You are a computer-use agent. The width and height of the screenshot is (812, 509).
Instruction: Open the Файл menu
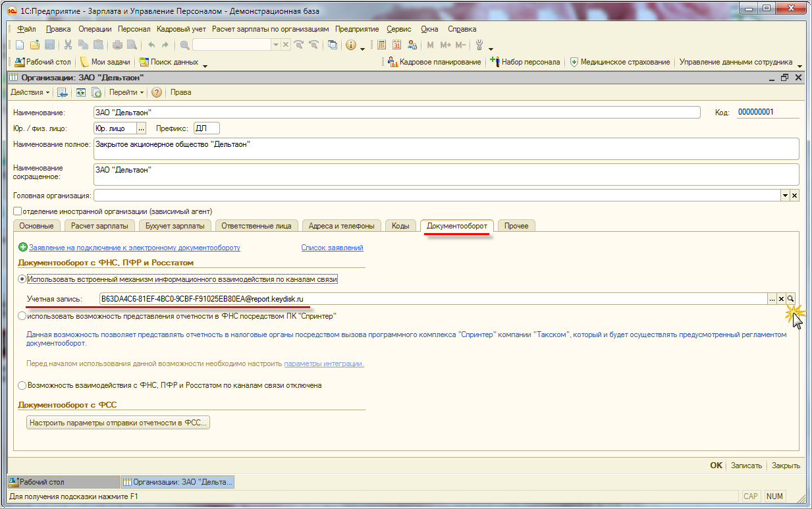[27, 29]
